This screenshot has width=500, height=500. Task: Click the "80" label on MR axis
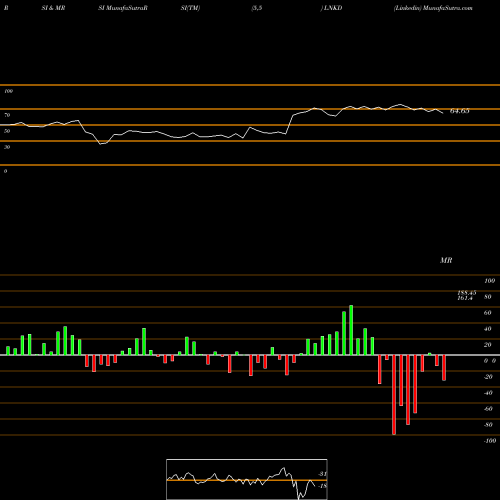click(x=488, y=297)
